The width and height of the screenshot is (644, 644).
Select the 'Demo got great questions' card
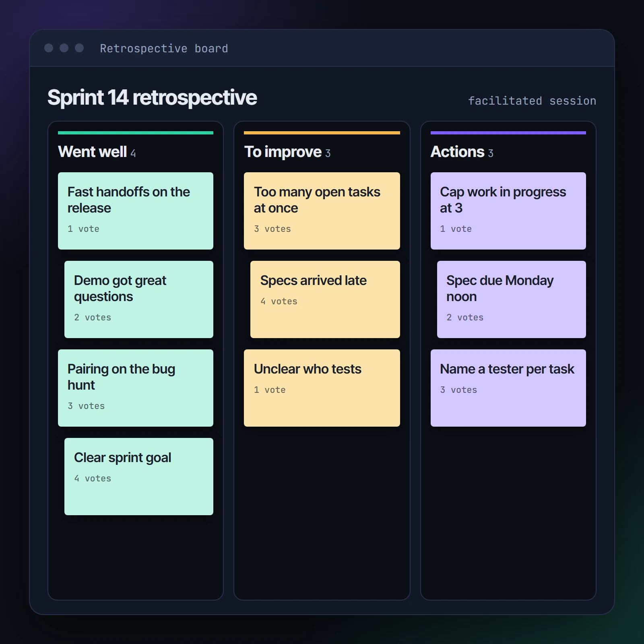pyautogui.click(x=139, y=299)
